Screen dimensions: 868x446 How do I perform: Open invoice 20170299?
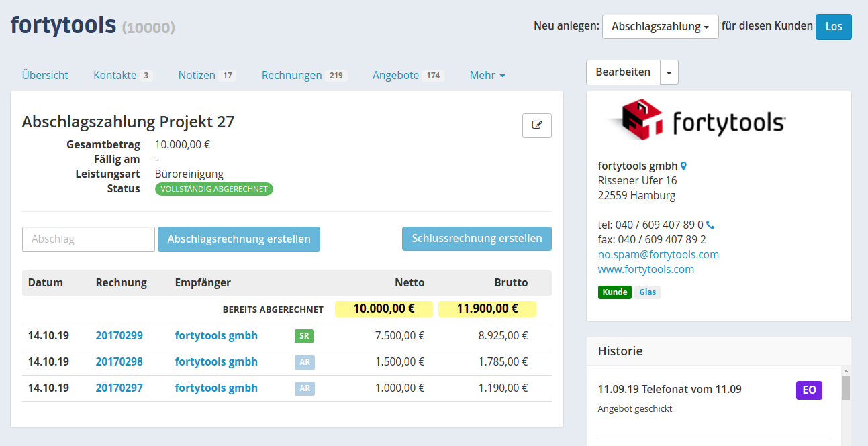point(119,336)
